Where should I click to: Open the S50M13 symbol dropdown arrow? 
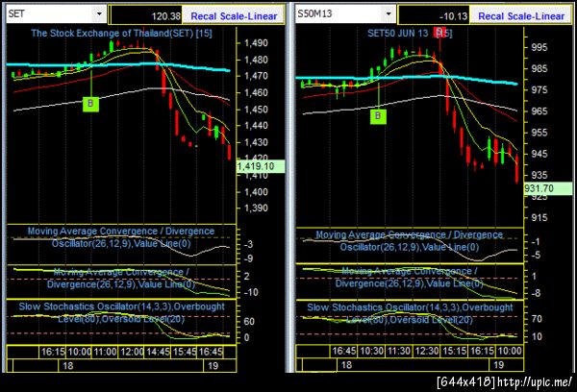point(389,14)
